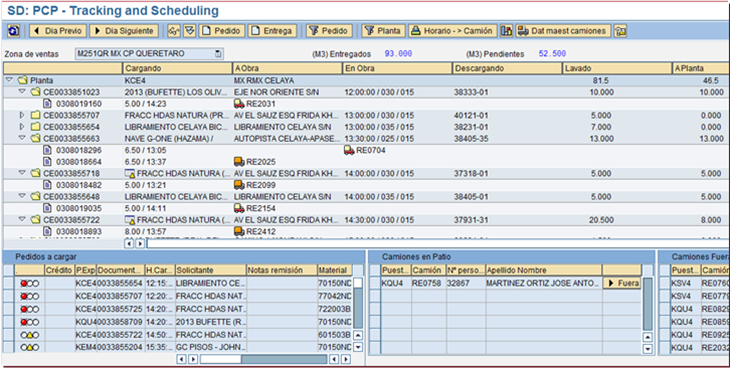730x368 pixels.
Task: Collapse the CE0033851023 tree node
Action: tap(22, 92)
